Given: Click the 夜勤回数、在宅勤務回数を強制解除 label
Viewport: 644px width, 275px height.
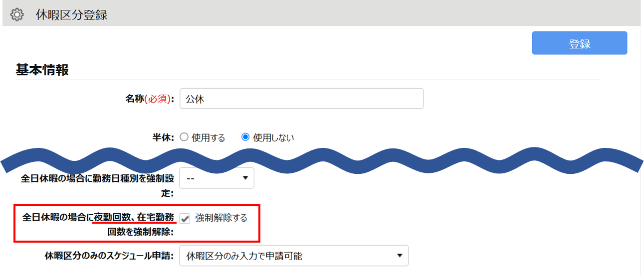Looking at the screenshot, I should point(98,224).
